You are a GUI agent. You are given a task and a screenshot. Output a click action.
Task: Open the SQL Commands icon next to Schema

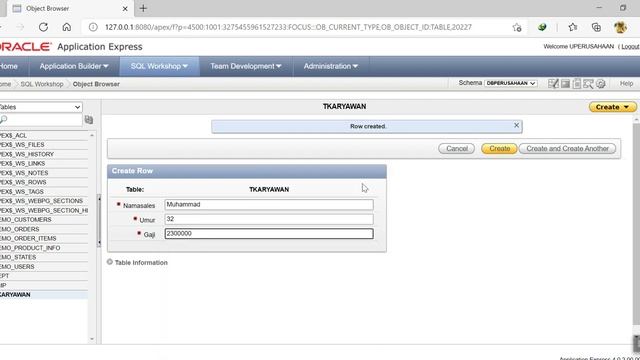click(x=565, y=84)
